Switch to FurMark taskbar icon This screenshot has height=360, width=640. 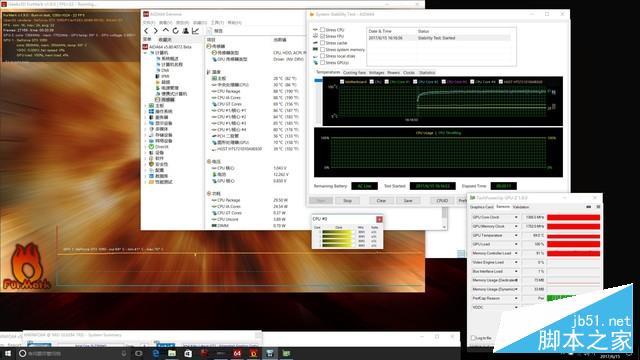pos(253,353)
